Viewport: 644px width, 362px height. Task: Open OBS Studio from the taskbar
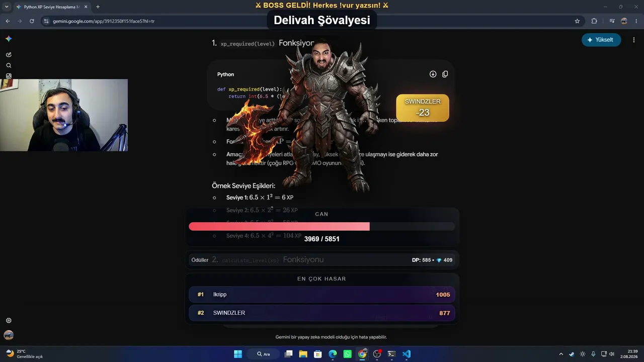pos(377,354)
